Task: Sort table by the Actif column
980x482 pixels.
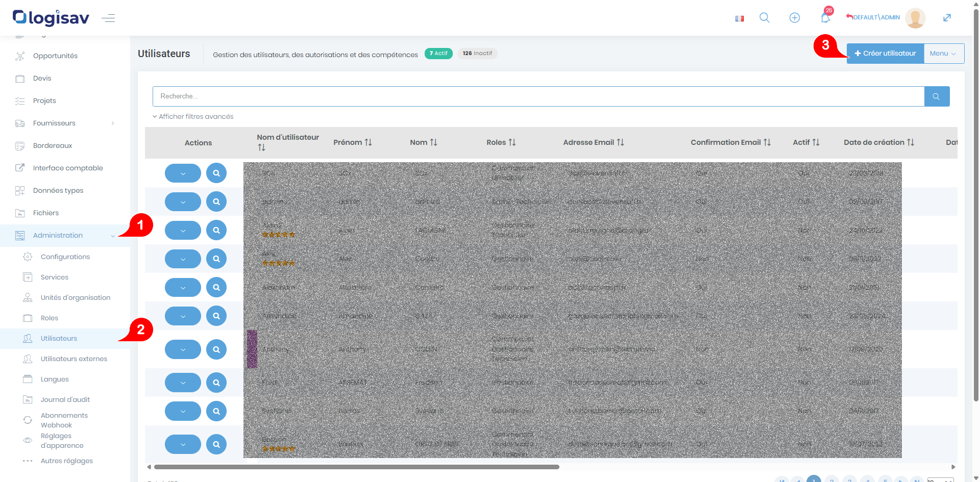Action: coord(806,143)
